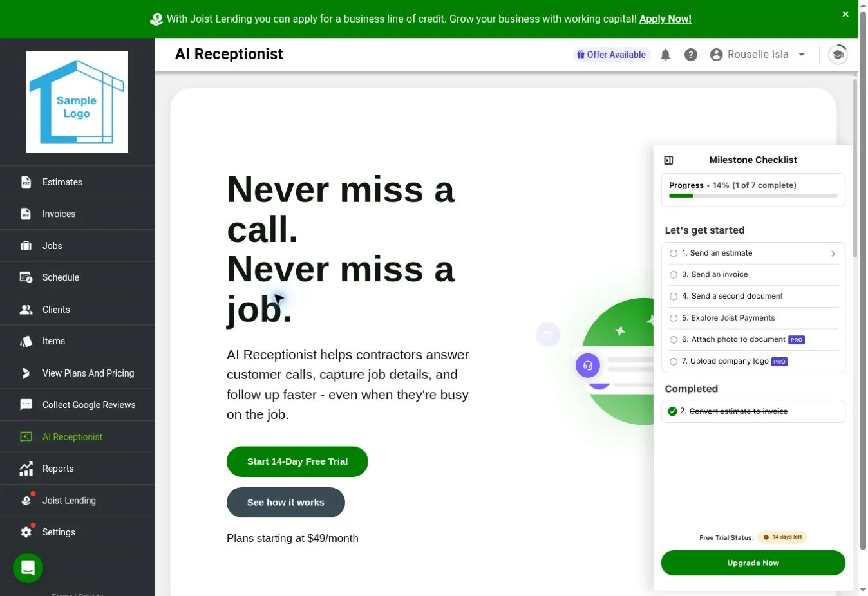Click the Sample Logo company thumbnail

tap(77, 102)
